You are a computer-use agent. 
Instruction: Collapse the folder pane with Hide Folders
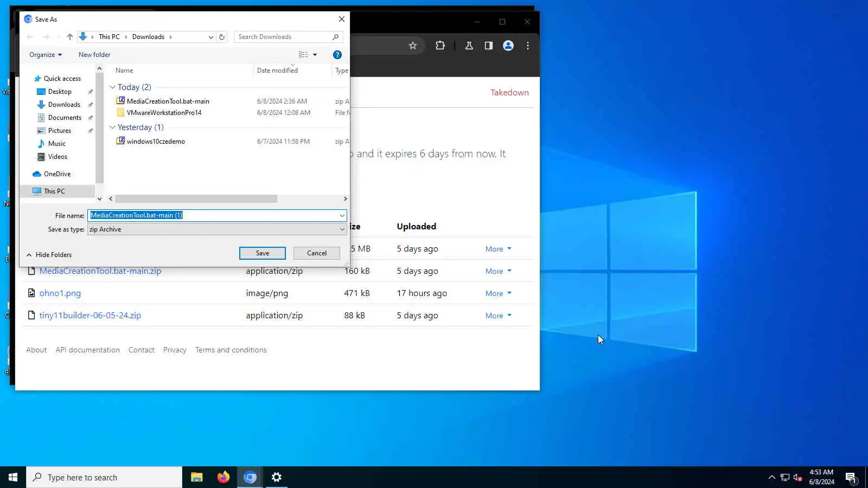(49, 255)
